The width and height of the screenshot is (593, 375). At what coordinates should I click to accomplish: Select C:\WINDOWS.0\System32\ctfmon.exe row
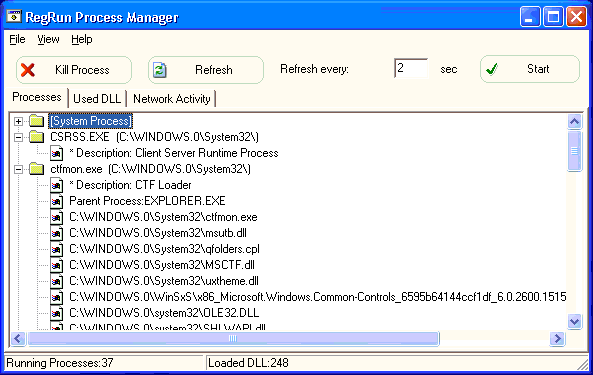(163, 217)
